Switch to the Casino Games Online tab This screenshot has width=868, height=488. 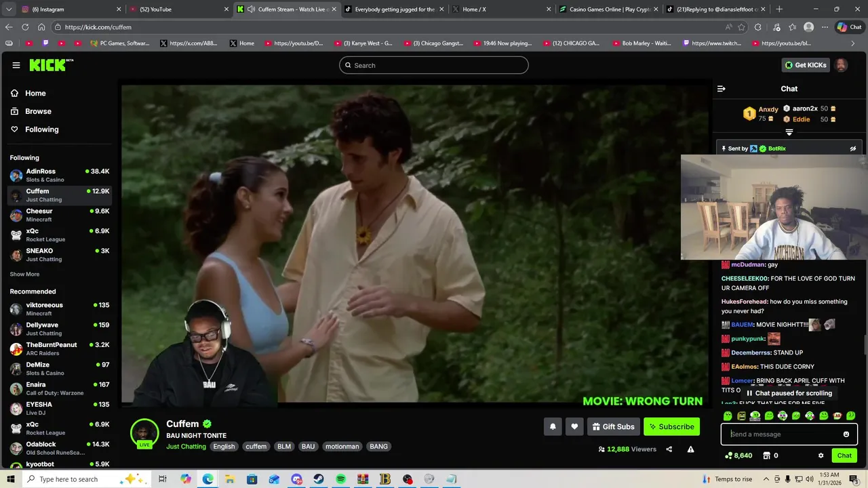(x=607, y=9)
